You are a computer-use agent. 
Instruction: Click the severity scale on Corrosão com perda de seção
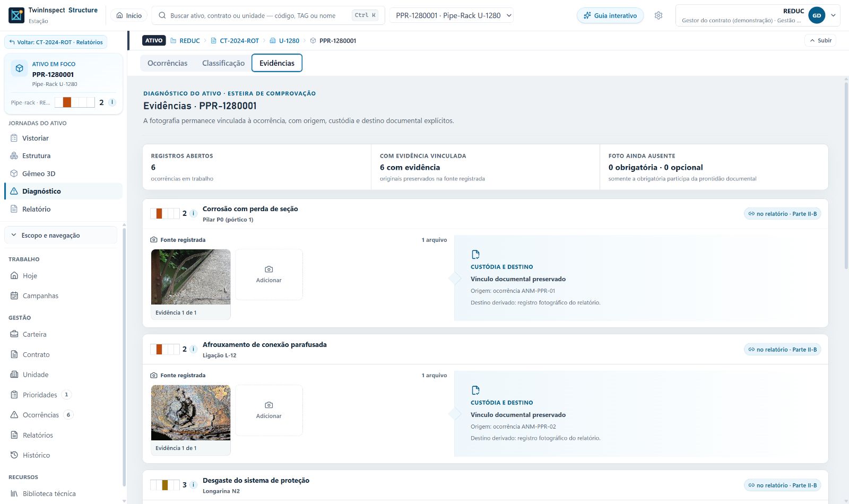pyautogui.click(x=165, y=213)
